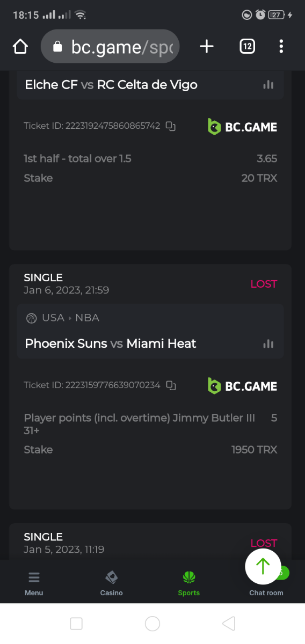
Task: Tap the USA NBA league breadcrumb
Action: click(x=63, y=318)
